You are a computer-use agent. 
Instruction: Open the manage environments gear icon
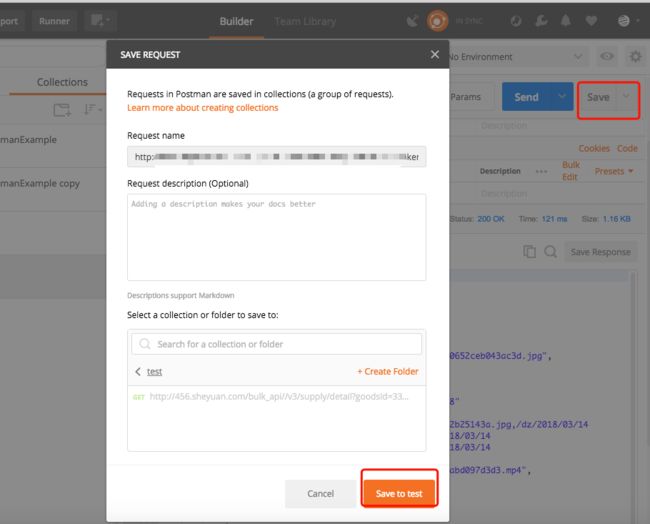click(635, 56)
